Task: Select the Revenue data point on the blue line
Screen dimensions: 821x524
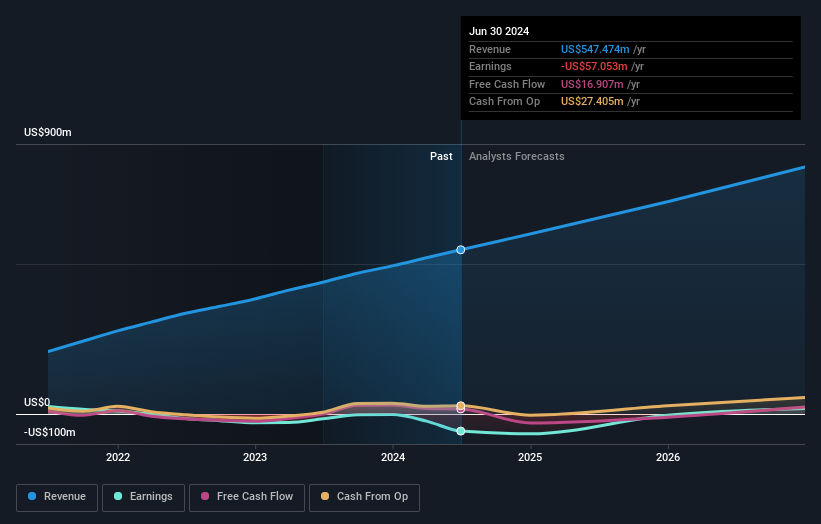Action: coord(461,250)
